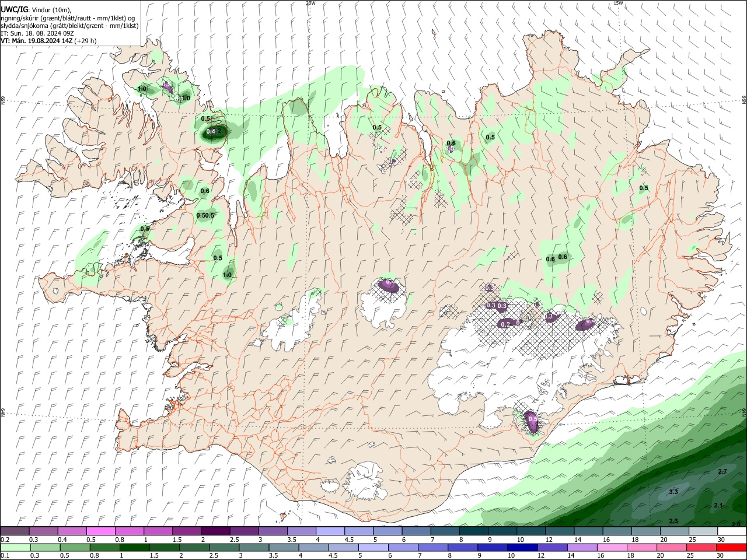The width and height of the screenshot is (747, 560).
Task: Click the 2.3 precipitation value offshore
Action: [673, 521]
